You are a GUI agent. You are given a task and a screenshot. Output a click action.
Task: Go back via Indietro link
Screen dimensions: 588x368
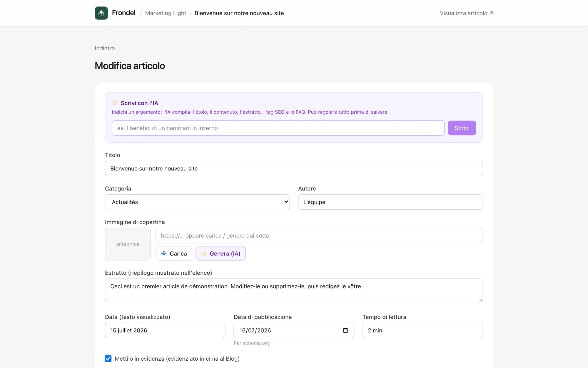click(105, 48)
